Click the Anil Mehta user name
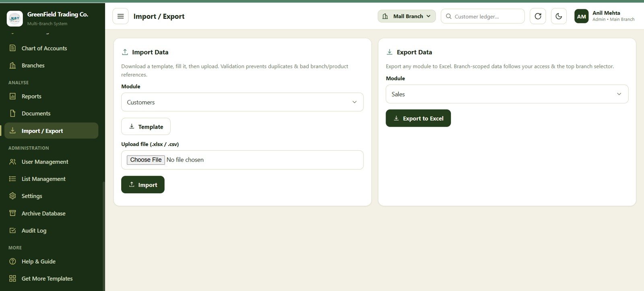 606,13
